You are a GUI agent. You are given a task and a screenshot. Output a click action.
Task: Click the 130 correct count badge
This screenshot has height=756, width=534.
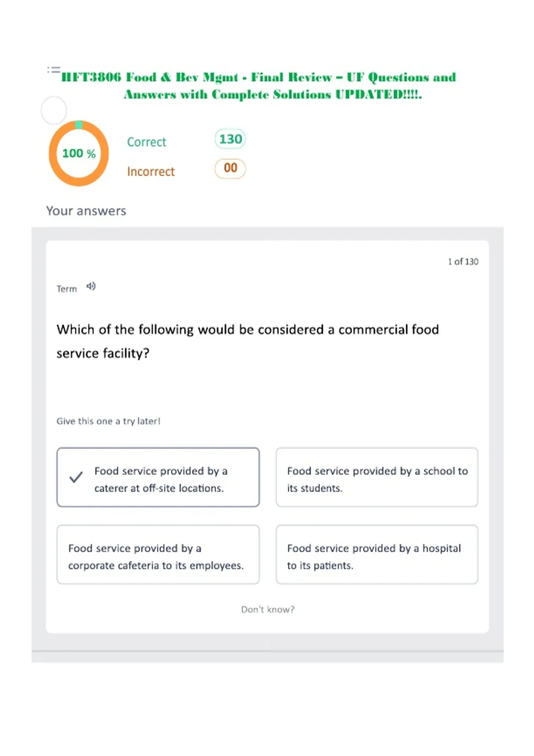coord(230,139)
